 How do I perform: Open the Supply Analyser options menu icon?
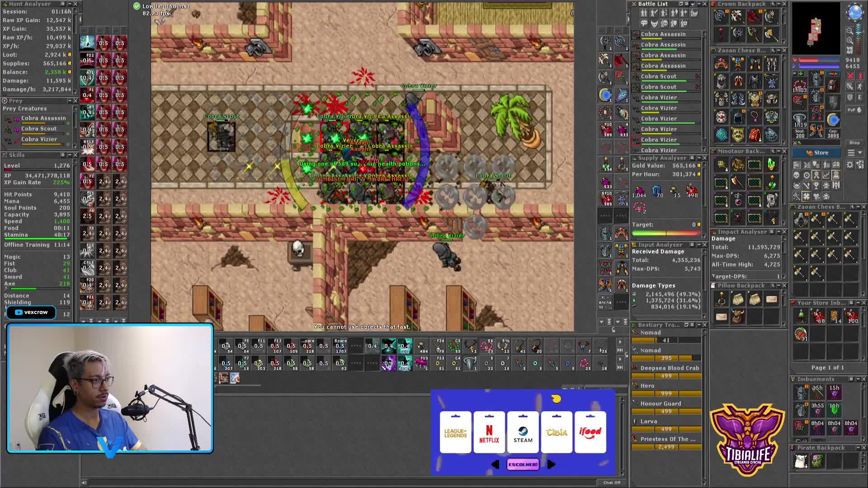point(692,158)
